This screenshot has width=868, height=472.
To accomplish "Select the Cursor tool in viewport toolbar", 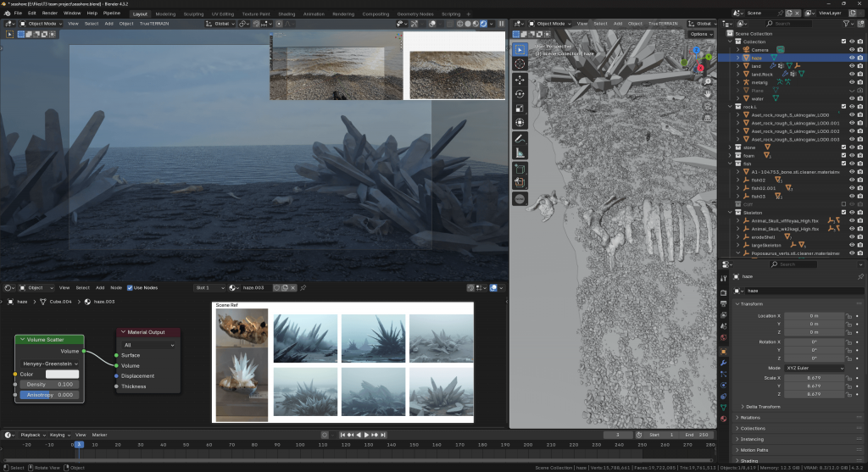I will tap(520, 64).
